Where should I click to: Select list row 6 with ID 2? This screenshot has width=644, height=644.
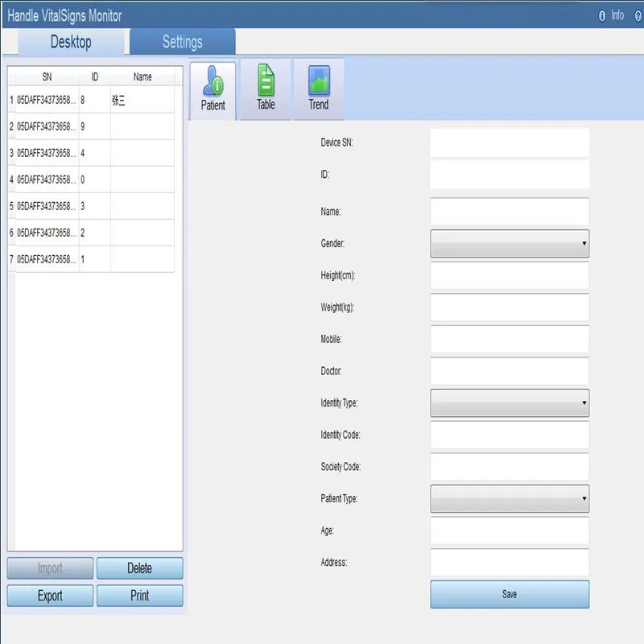pyautogui.click(x=91, y=233)
